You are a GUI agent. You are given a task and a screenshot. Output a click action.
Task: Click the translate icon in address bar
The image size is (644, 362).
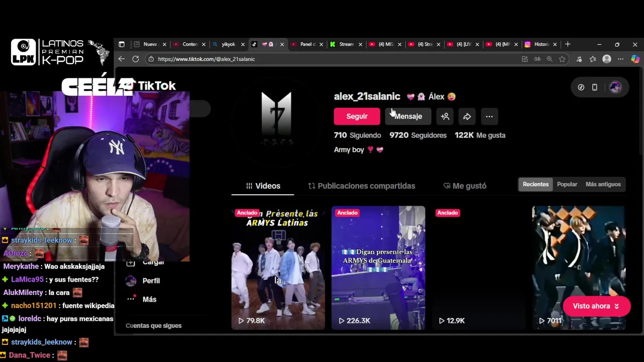tap(537, 59)
